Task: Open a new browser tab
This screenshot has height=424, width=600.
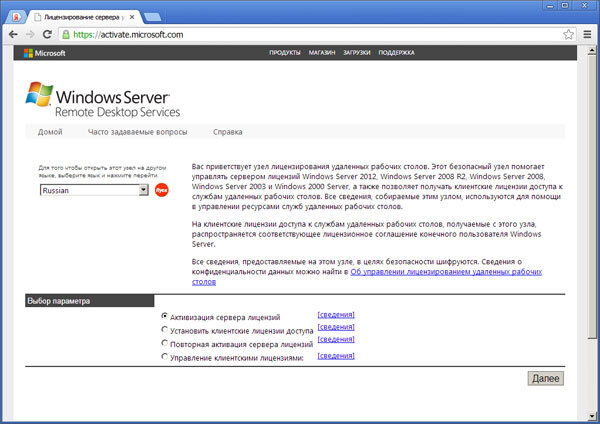Action: coord(153,17)
